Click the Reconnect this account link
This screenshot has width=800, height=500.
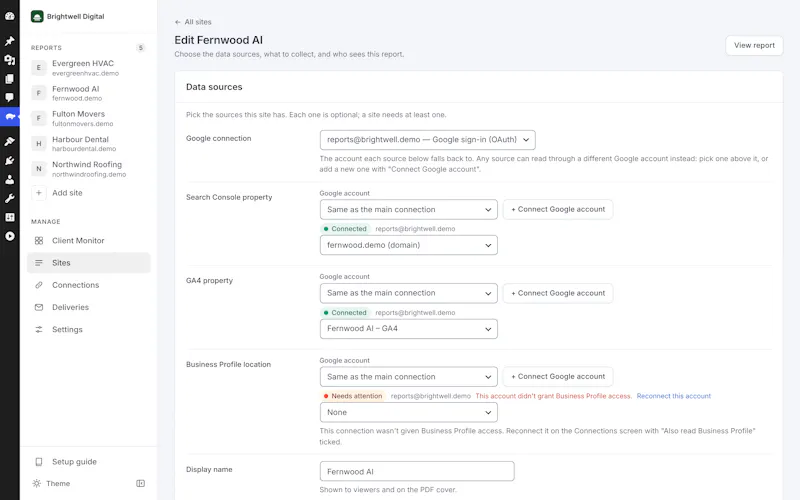[x=673, y=396]
